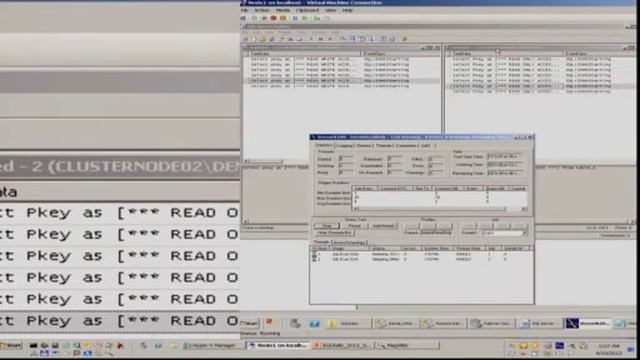Click the red Shut Down VM icon

pos(273,18)
